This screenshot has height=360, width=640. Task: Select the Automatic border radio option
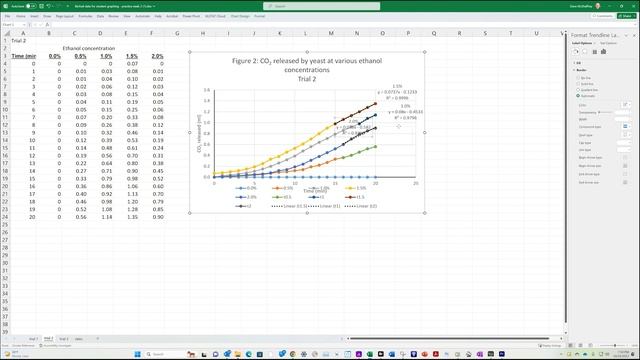[x=578, y=96]
